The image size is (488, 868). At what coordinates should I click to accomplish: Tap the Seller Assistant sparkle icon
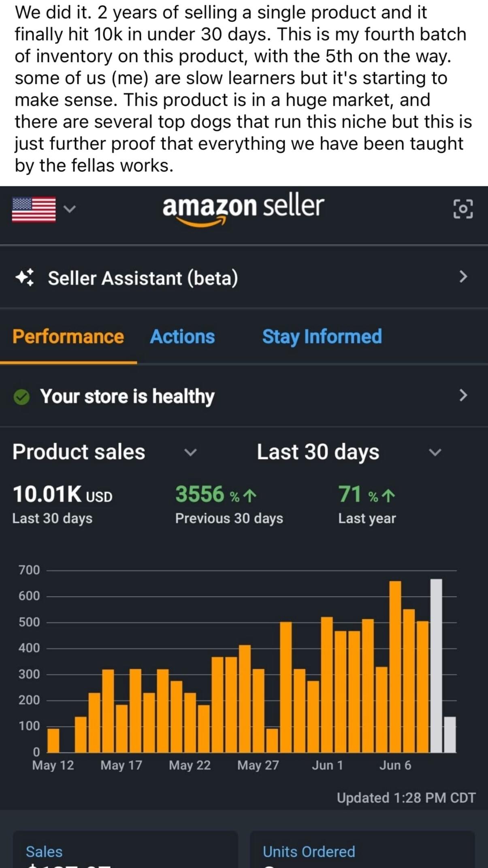click(x=25, y=278)
